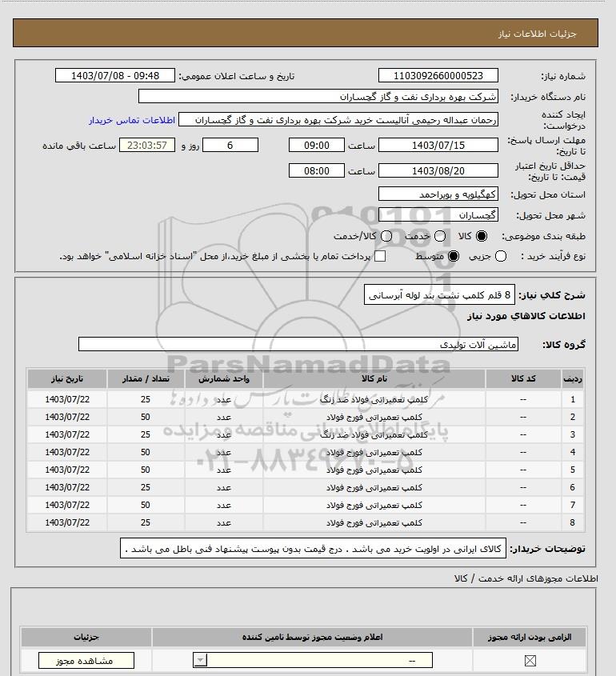Select the کالا radio button

coord(481,236)
